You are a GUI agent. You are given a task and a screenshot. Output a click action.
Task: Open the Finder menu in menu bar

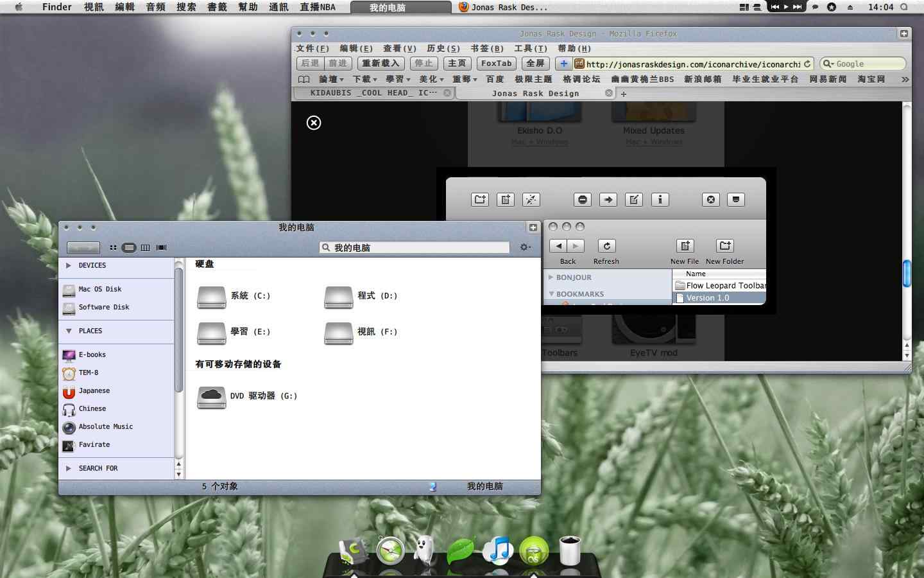56,7
